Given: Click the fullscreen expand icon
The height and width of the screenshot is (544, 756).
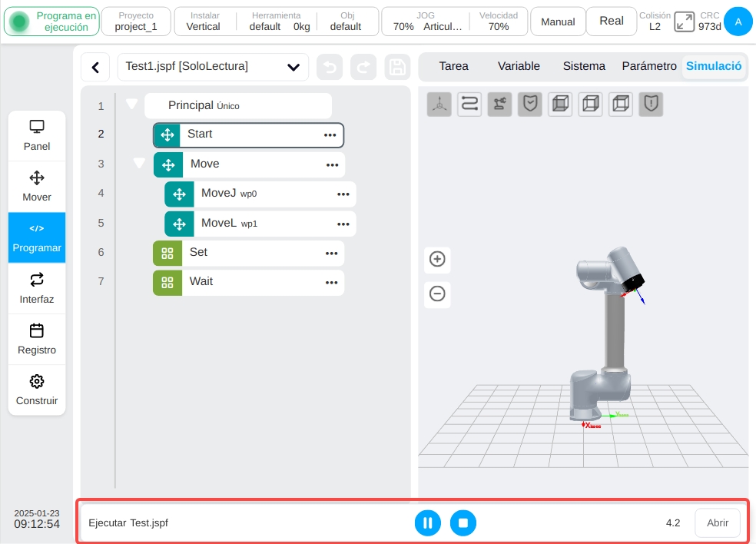Looking at the screenshot, I should [684, 22].
